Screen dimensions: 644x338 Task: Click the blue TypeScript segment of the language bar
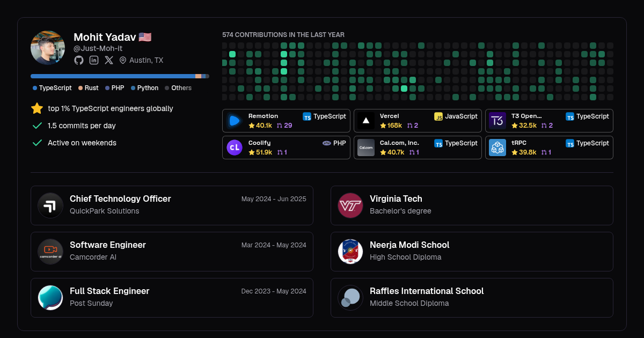(x=113, y=76)
